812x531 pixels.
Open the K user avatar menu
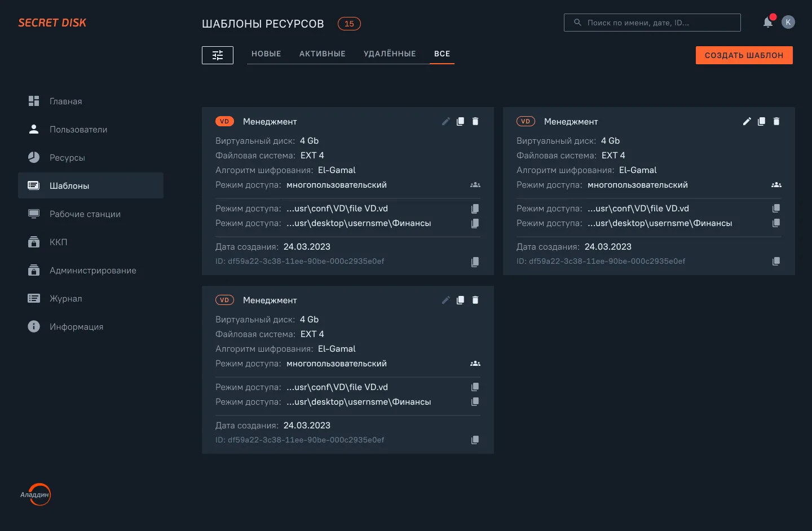pyautogui.click(x=788, y=22)
